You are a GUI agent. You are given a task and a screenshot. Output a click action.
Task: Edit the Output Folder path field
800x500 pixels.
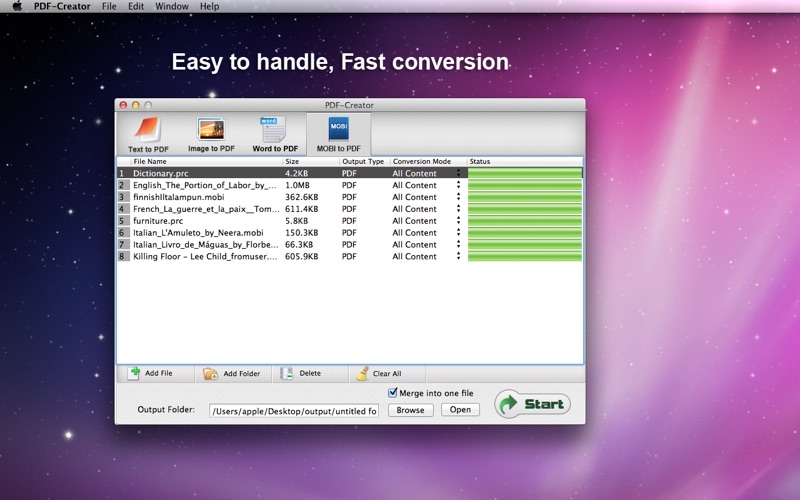tap(294, 411)
